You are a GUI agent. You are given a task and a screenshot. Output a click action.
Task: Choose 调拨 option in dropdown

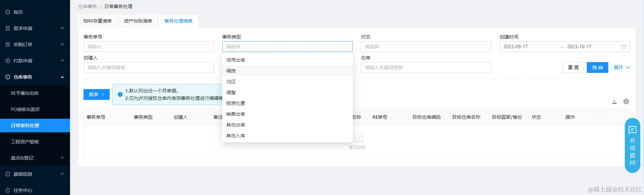pyautogui.click(x=287, y=71)
